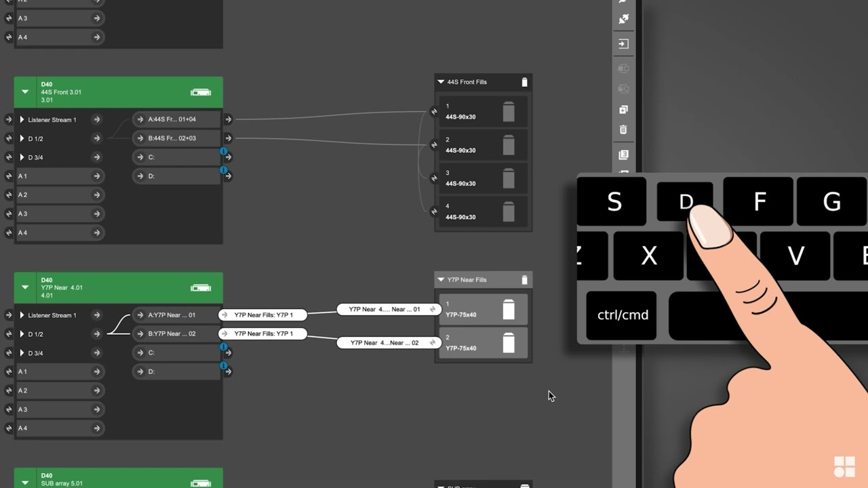Collapse the Y7P Near Fills group
The height and width of the screenshot is (488, 868).
[439, 279]
